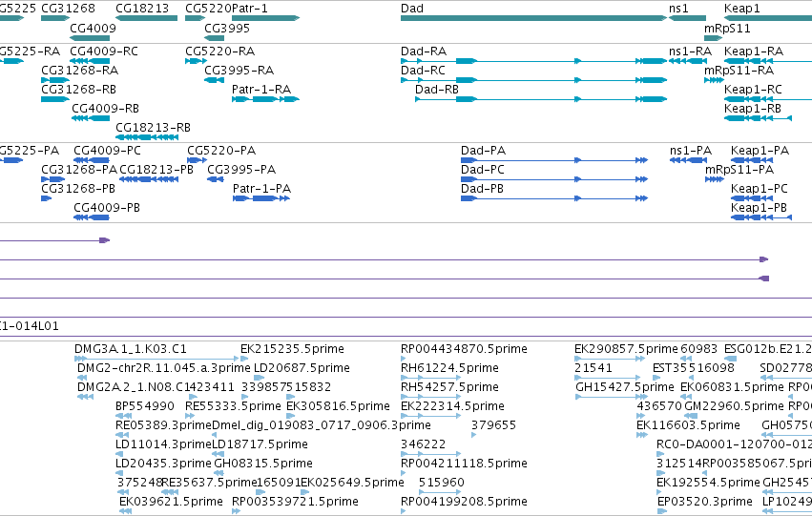Image resolution: width=812 pixels, height=516 pixels.
Task: Click transcript Dad-RB
Action: click(541, 99)
